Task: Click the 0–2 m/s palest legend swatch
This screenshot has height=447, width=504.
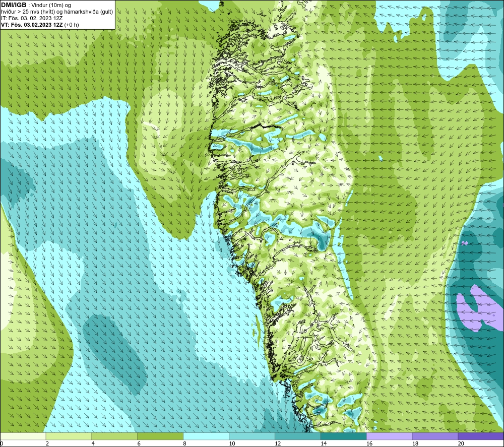Action: (23, 436)
